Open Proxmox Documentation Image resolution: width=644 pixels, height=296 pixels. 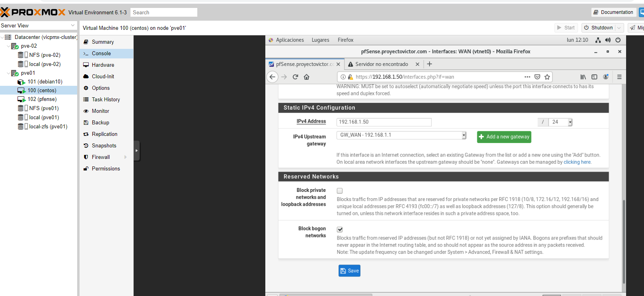(x=613, y=12)
